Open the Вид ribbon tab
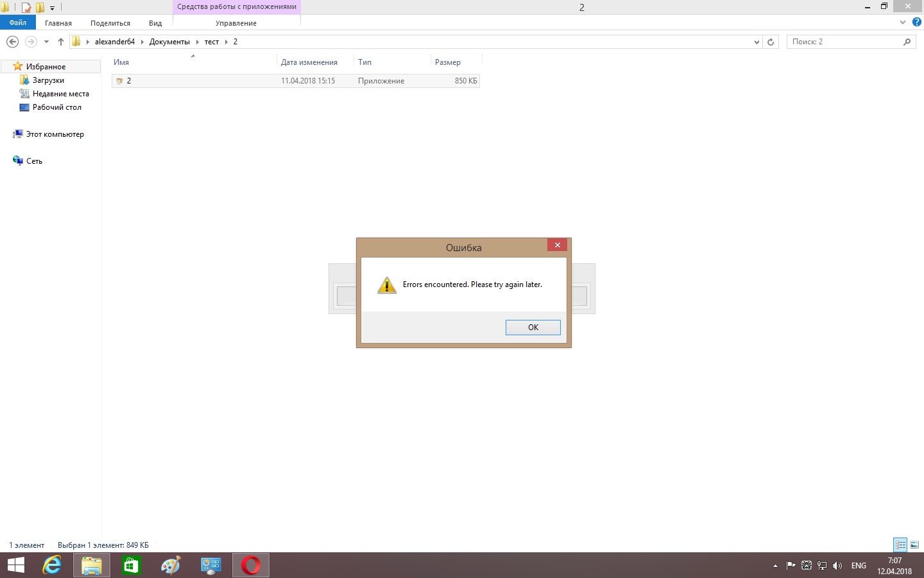Screen dimensions: 924x578 pos(155,23)
